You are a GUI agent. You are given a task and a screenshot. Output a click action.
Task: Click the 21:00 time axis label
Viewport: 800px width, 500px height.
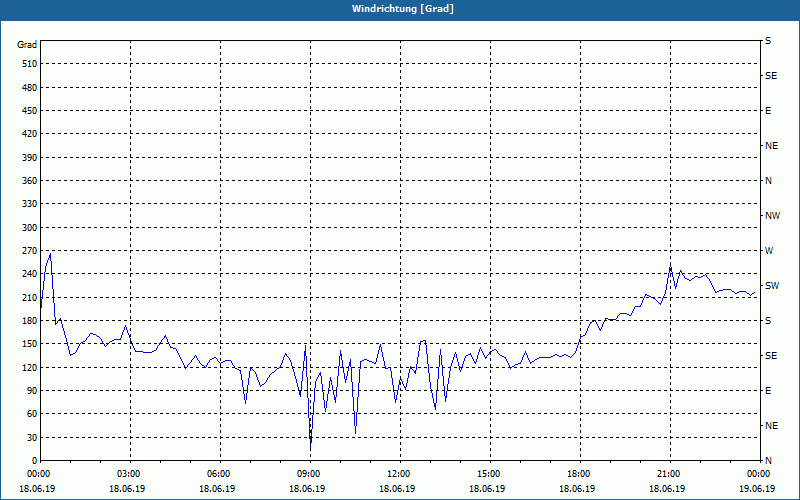coord(669,474)
